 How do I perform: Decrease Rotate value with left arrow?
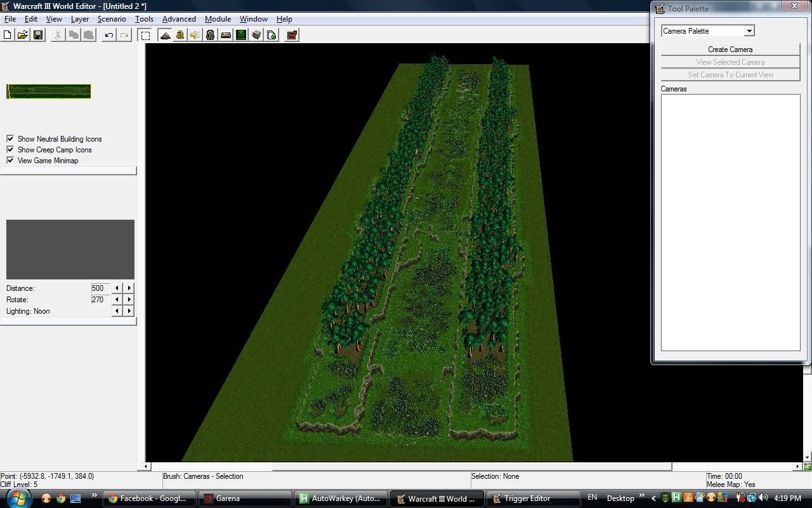point(117,299)
